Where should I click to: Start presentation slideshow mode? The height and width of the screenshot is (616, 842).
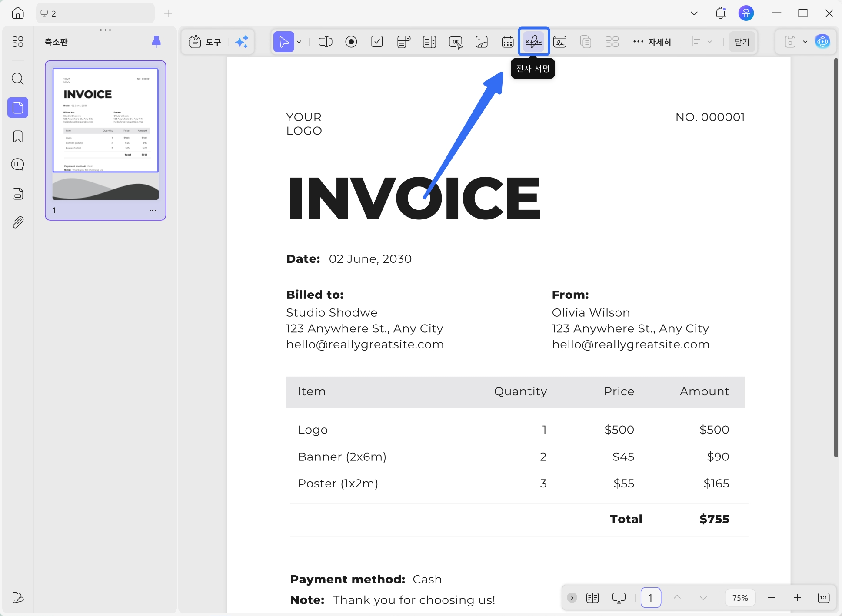(619, 598)
